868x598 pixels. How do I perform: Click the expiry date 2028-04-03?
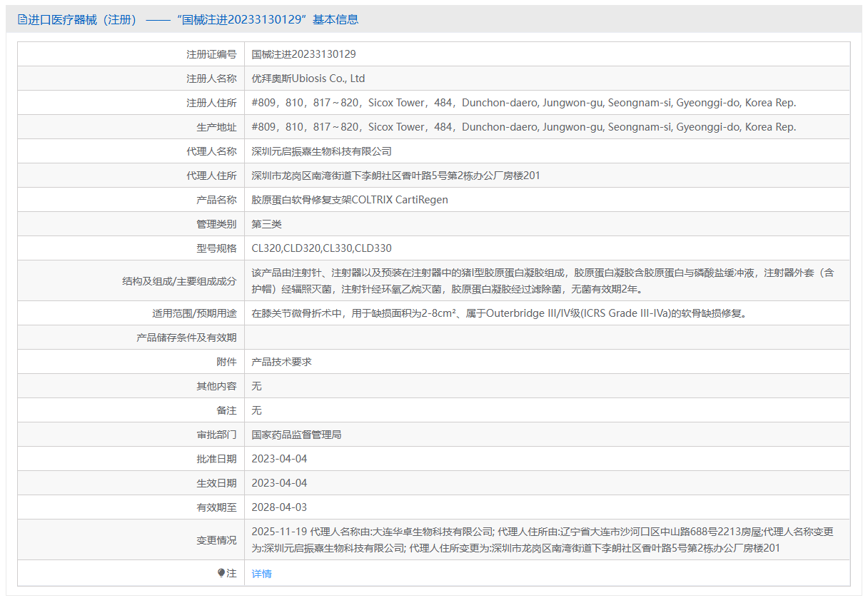pos(280,507)
